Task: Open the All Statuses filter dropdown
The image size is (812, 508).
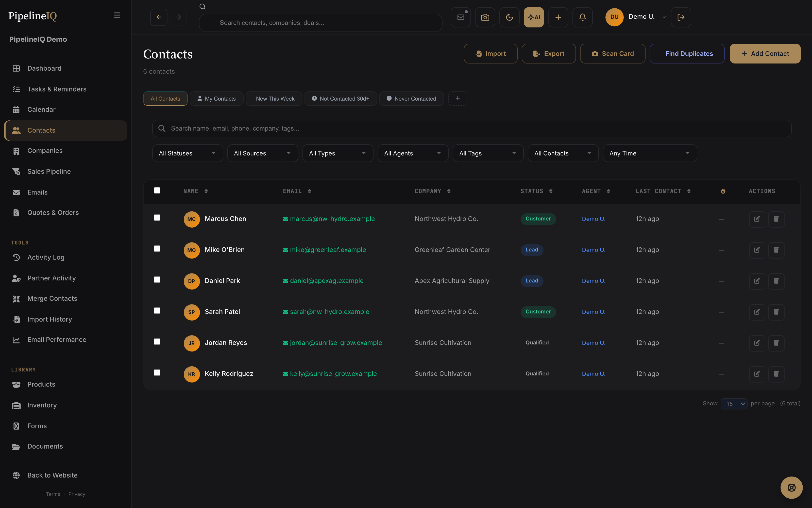Action: (x=188, y=153)
